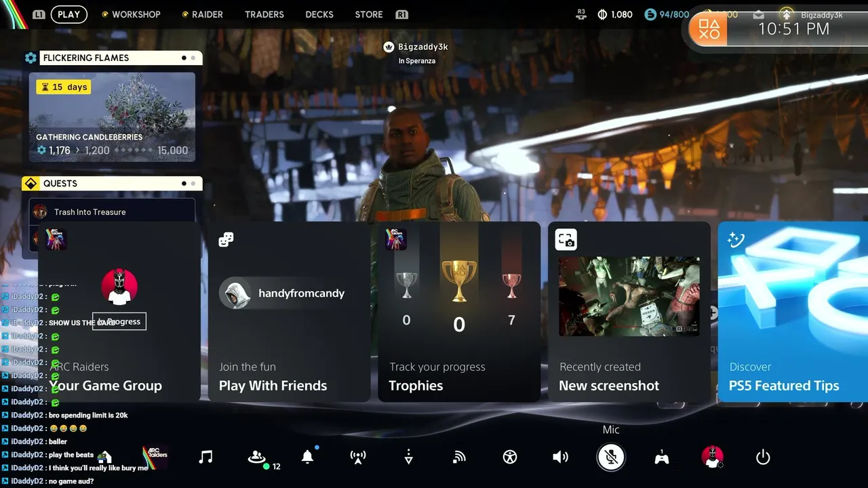Click the 15 days timer badge
This screenshot has height=488, width=868.
click(64, 87)
